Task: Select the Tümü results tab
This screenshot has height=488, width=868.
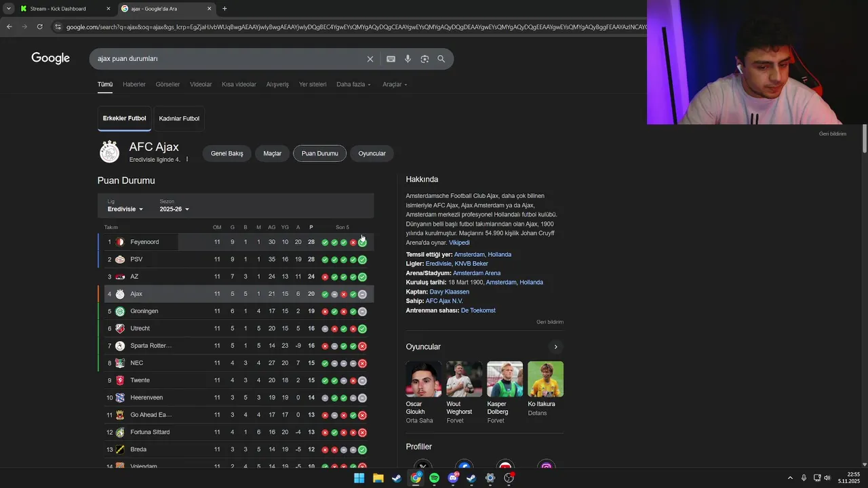Action: click(105, 85)
